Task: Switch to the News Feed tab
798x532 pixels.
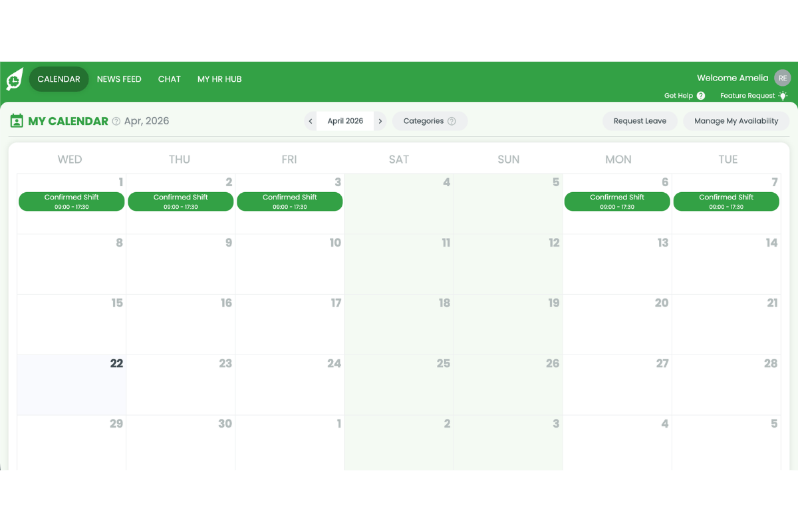Action: [x=119, y=78]
